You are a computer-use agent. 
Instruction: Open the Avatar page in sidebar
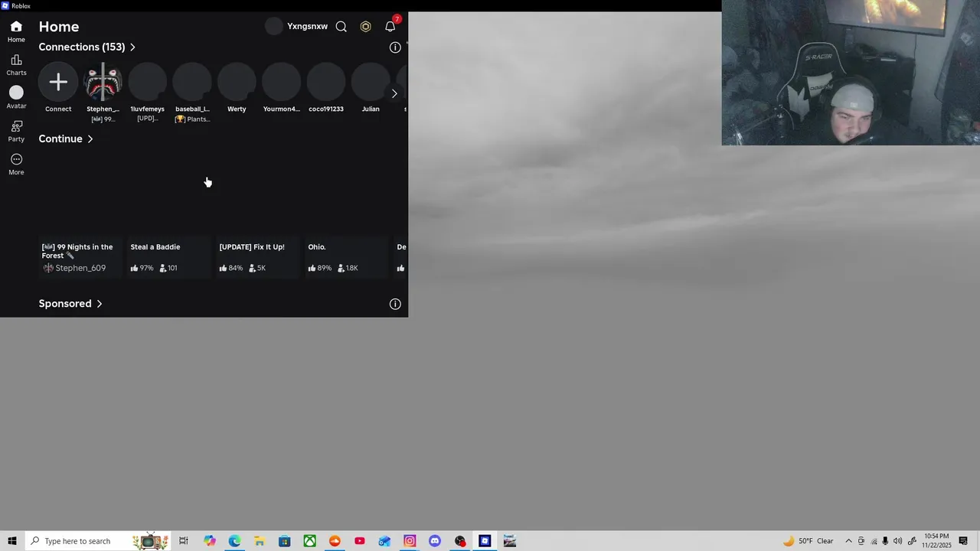point(16,98)
